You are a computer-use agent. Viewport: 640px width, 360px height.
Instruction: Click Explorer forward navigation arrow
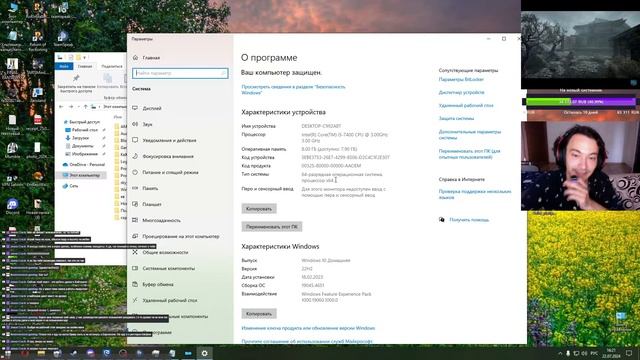(71, 107)
